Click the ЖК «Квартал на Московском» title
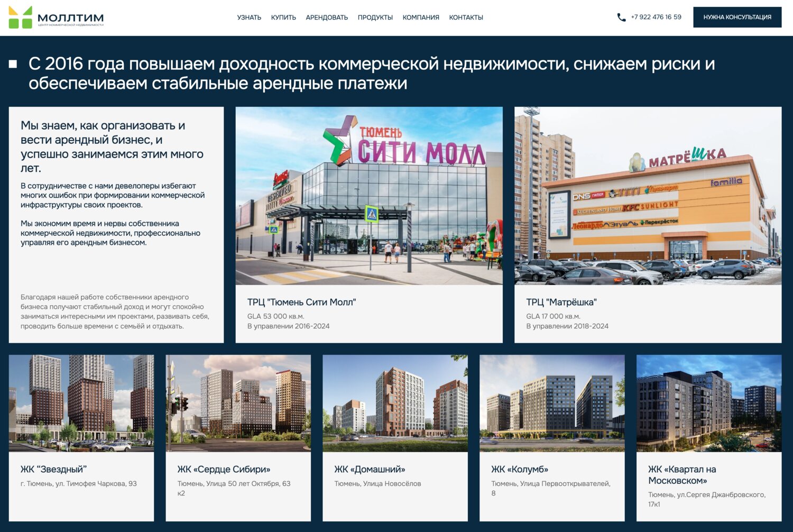Screen dimensions: 793x532 pos(682,475)
